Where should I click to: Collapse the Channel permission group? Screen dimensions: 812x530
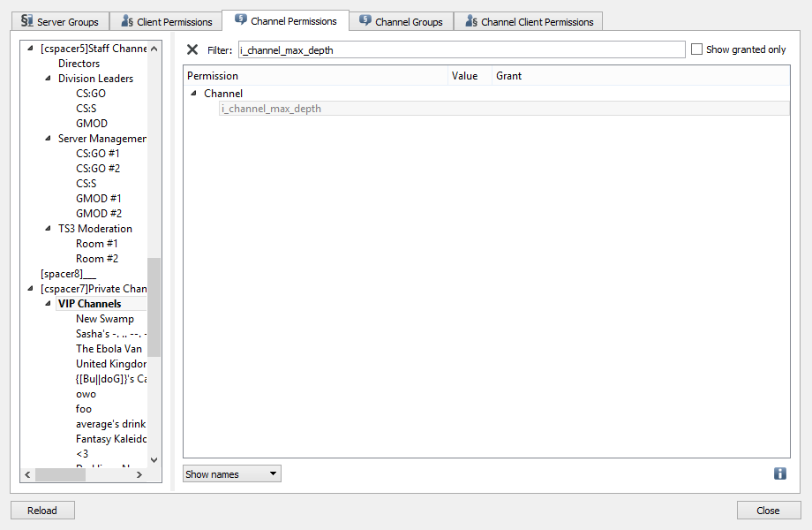click(193, 94)
